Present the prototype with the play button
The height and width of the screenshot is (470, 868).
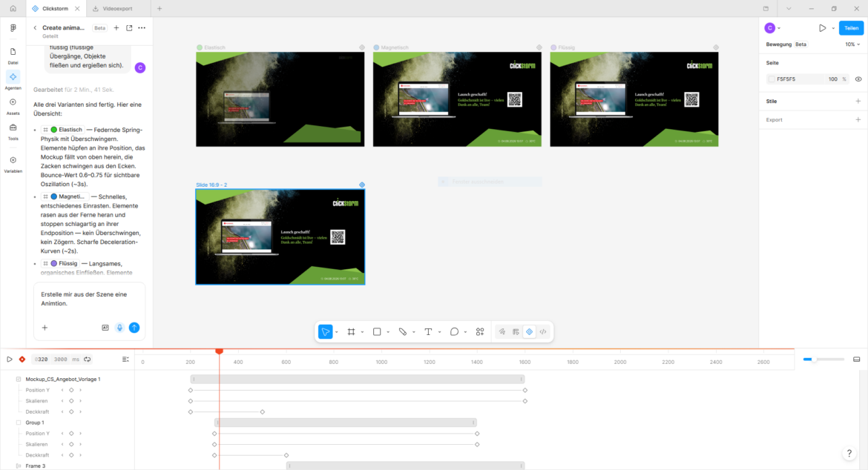coord(822,28)
